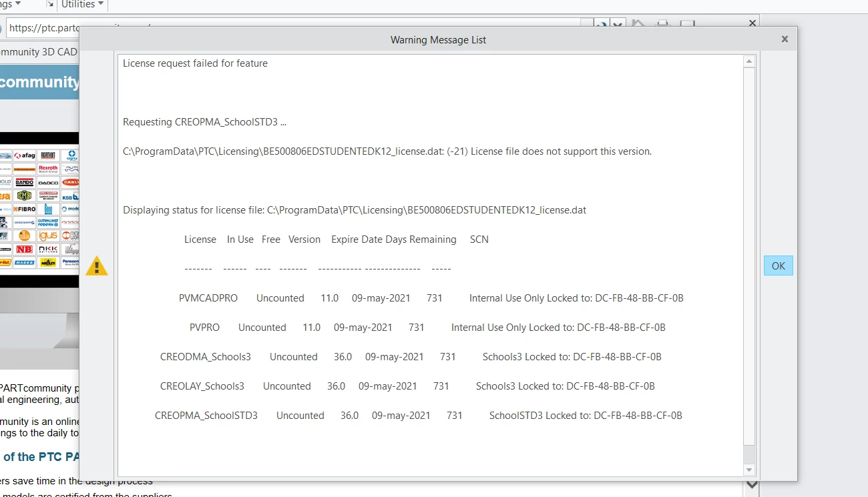Click the BANDO logo on the web page
This screenshot has width=868, height=497.
point(25,182)
